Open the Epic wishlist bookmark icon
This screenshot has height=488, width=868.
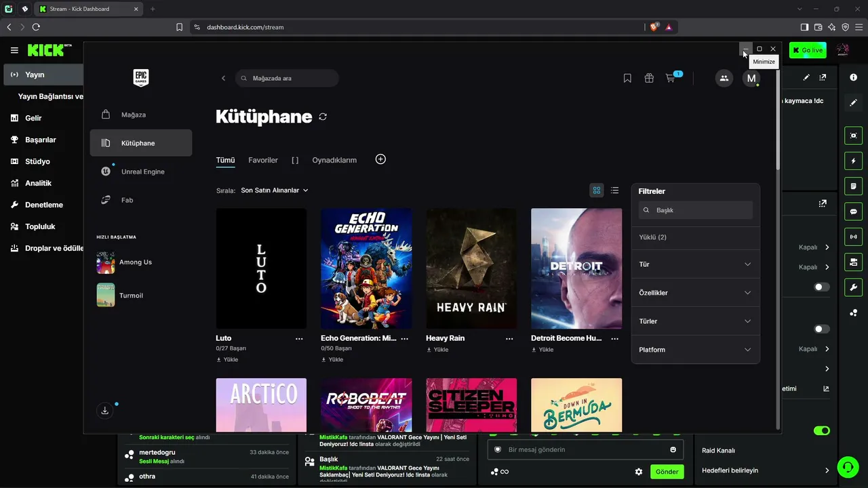[627, 78]
